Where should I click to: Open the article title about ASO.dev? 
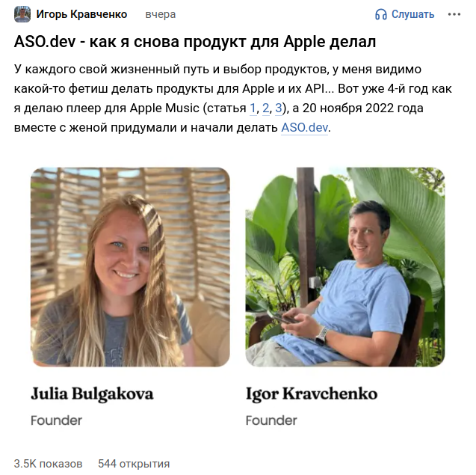click(x=195, y=42)
